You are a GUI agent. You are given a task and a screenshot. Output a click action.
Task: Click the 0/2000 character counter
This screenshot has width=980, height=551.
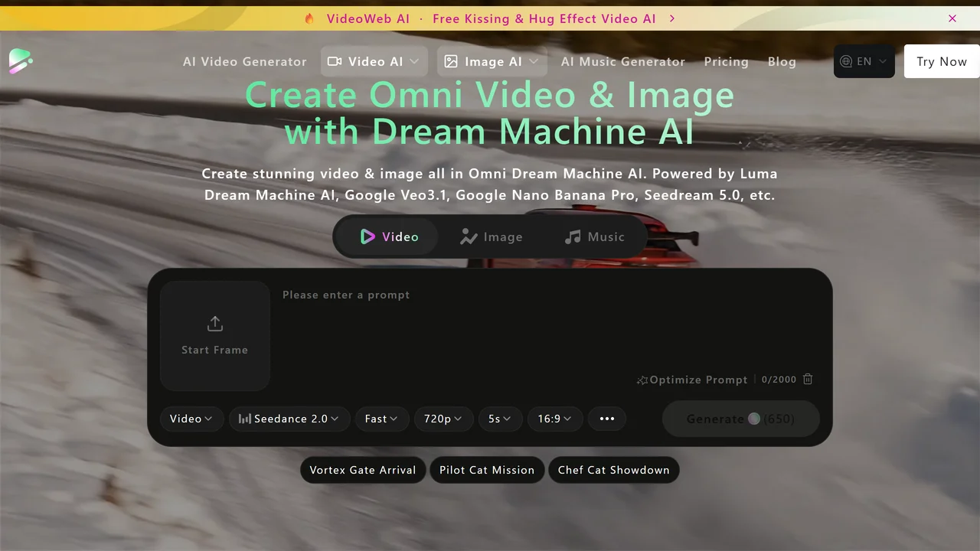pos(779,380)
